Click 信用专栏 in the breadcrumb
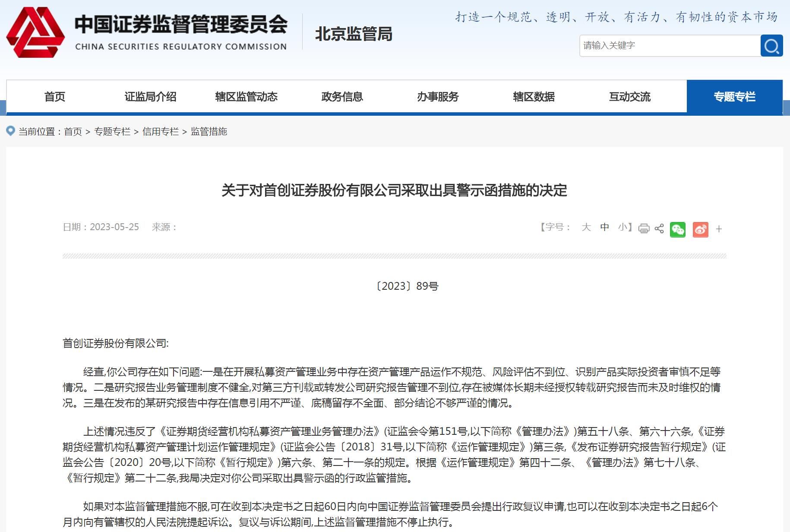Image resolution: width=790 pixels, height=532 pixels. tap(161, 131)
